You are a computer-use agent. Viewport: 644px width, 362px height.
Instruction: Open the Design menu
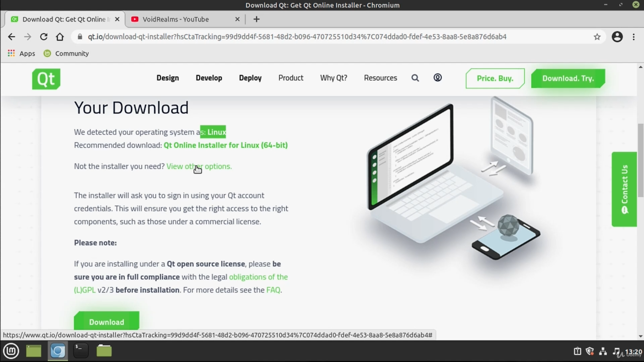coord(168,78)
